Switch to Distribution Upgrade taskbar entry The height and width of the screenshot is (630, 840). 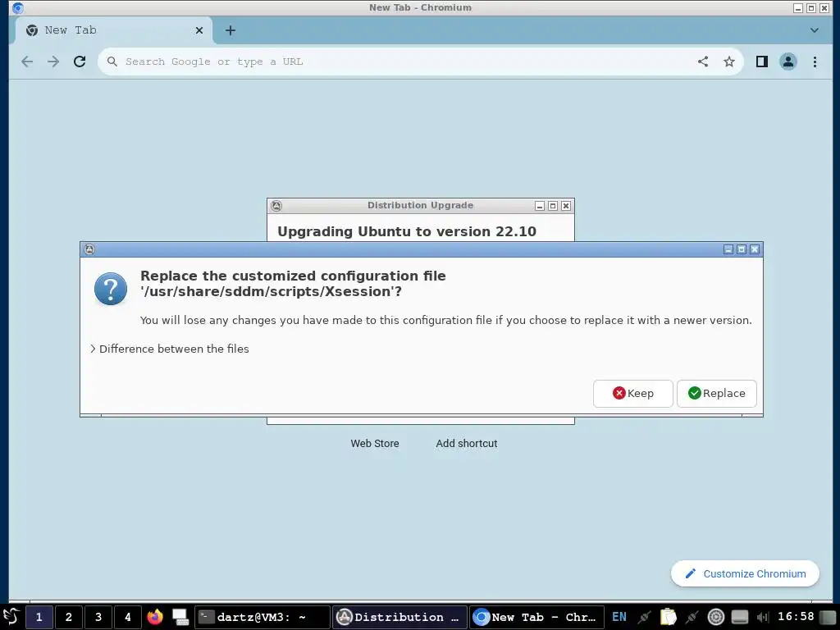point(399,617)
